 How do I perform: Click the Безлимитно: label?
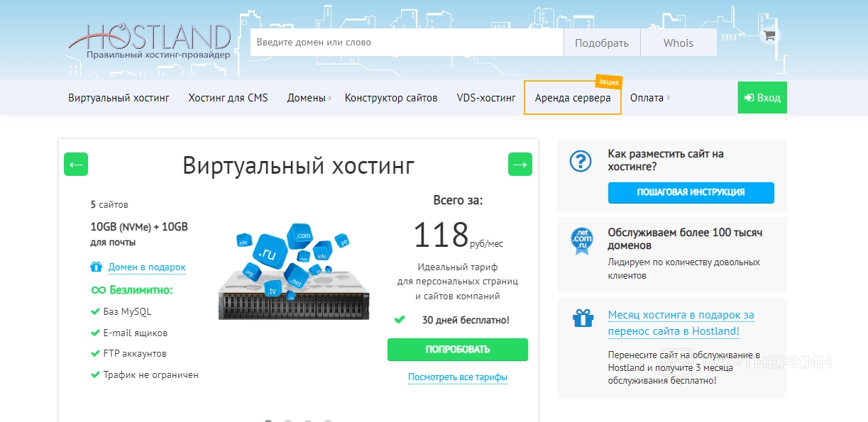coord(141,290)
